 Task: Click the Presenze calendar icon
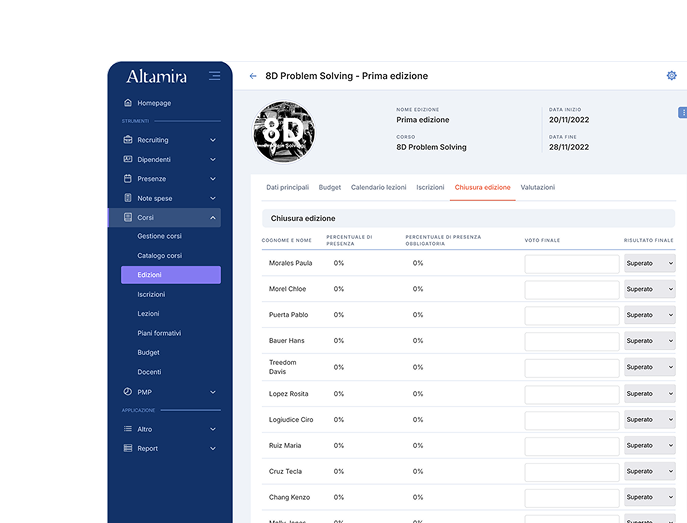click(128, 179)
